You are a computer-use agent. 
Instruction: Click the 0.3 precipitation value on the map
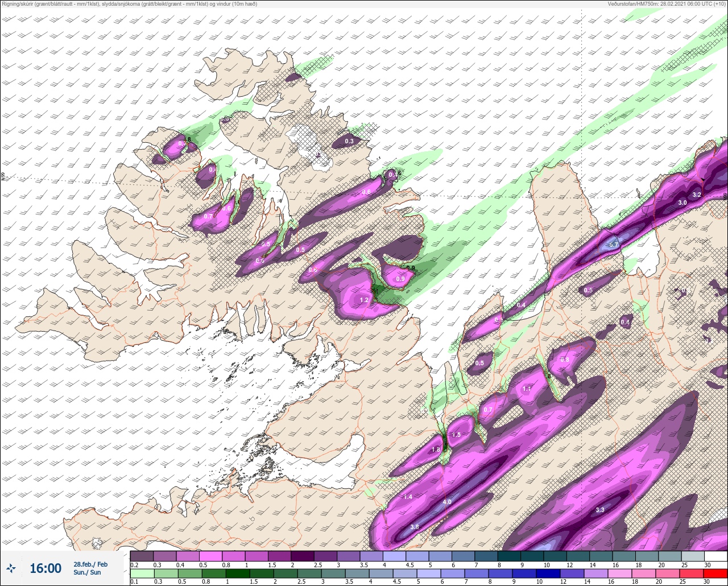point(349,141)
